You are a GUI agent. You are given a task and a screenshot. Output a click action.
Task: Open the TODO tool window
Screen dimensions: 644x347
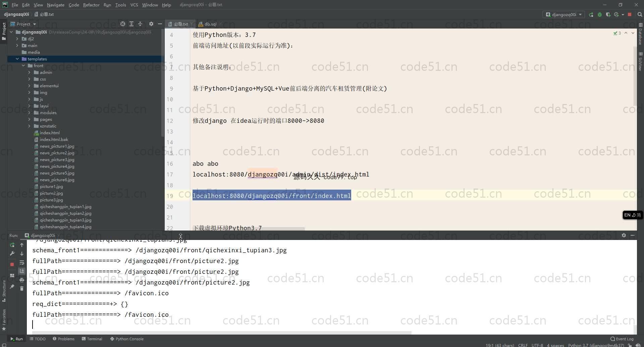tap(38, 339)
